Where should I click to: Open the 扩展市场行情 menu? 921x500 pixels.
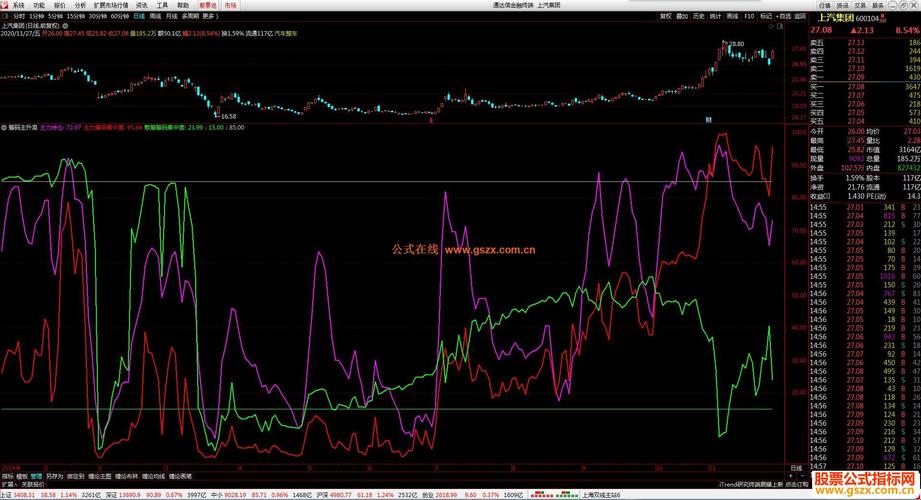point(111,5)
